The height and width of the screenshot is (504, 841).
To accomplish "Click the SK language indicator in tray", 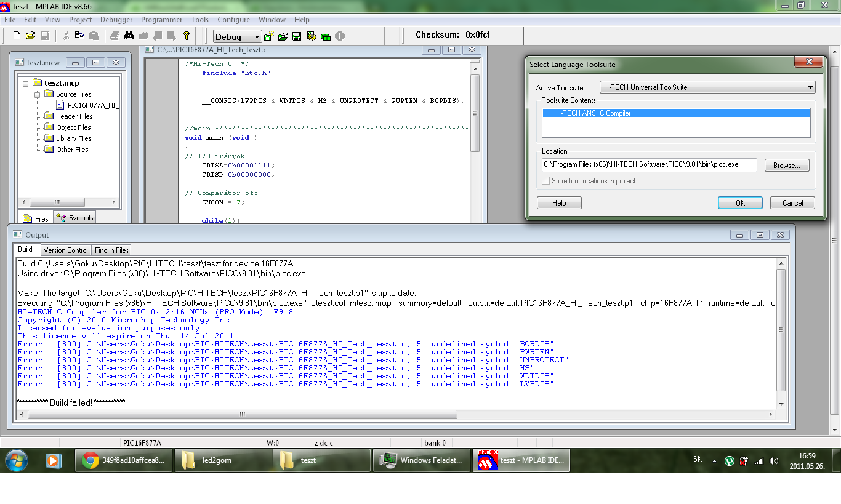I will click(x=698, y=459).
